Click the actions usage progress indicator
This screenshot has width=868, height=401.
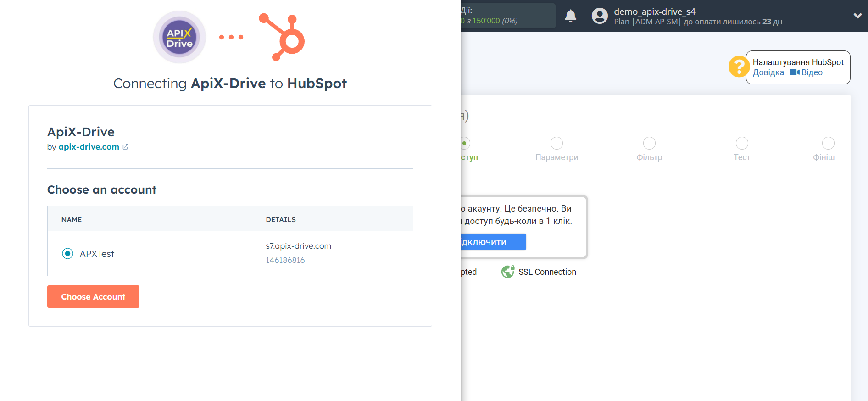tap(508, 16)
